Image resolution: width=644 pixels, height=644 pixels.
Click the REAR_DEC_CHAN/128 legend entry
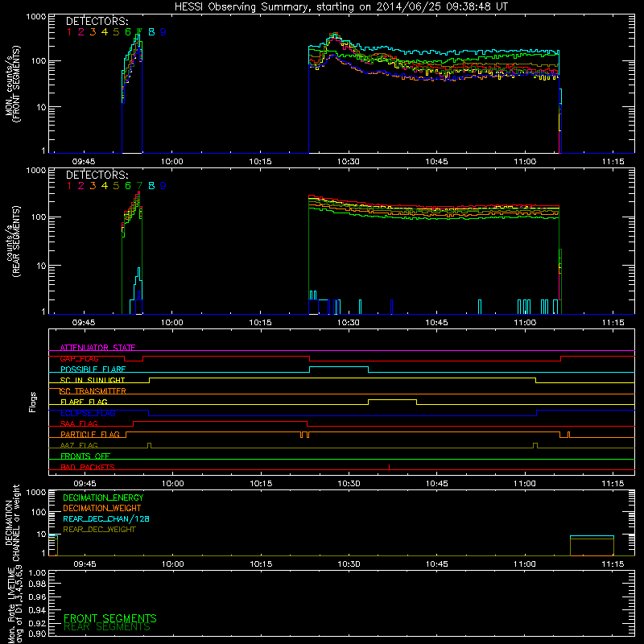(106, 519)
